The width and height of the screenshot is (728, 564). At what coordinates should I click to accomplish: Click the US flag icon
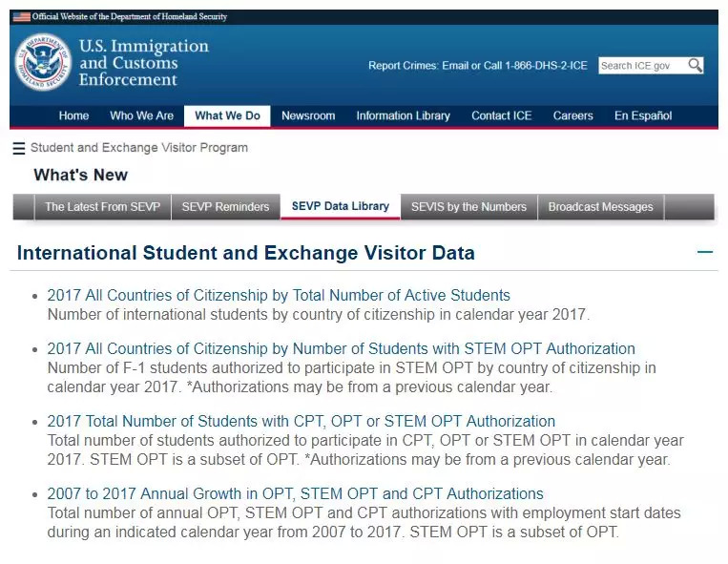(21, 17)
